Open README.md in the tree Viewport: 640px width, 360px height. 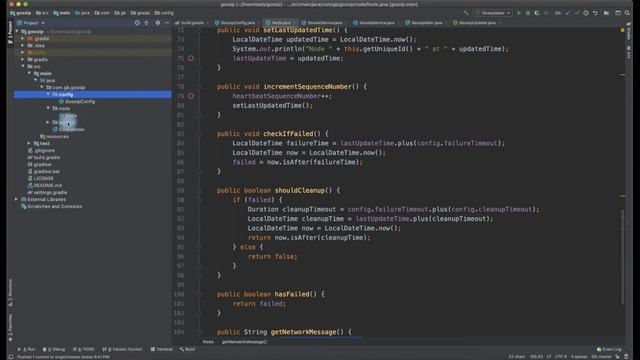point(44,185)
